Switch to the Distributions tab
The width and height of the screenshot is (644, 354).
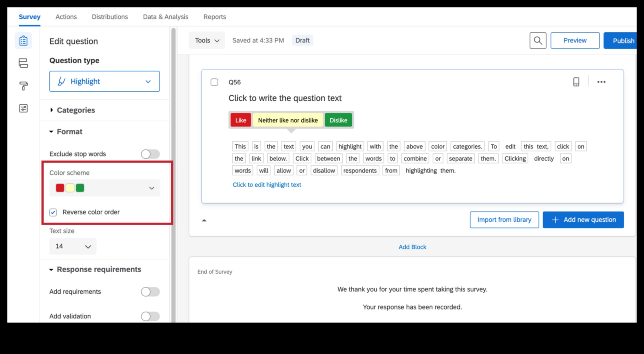click(x=110, y=17)
